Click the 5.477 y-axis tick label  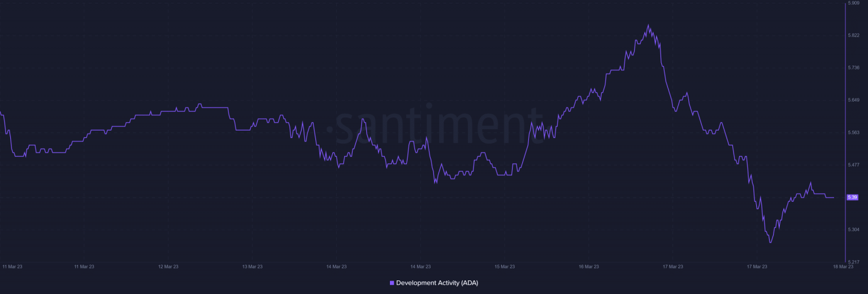click(x=853, y=165)
